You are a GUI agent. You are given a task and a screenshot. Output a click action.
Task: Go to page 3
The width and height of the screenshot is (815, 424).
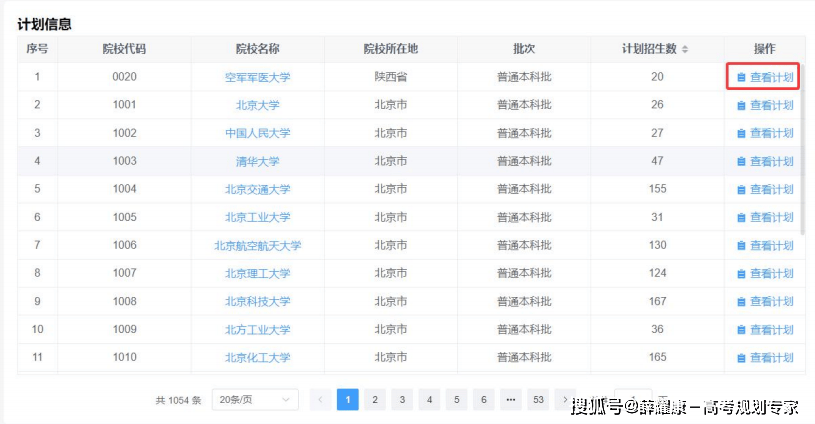click(402, 400)
